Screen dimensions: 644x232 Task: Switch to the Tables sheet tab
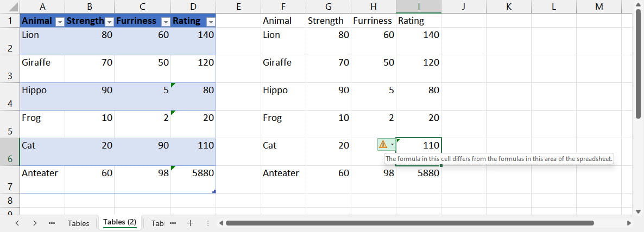79,223
